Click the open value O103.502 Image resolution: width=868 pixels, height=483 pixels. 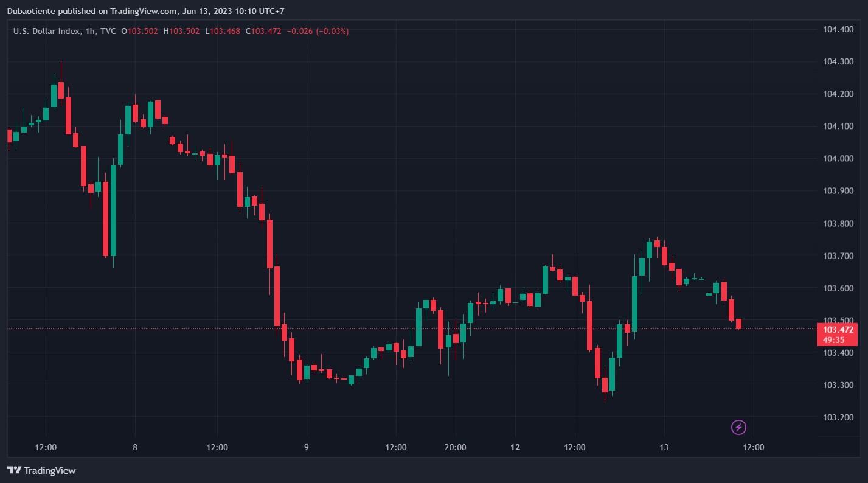[x=139, y=31]
